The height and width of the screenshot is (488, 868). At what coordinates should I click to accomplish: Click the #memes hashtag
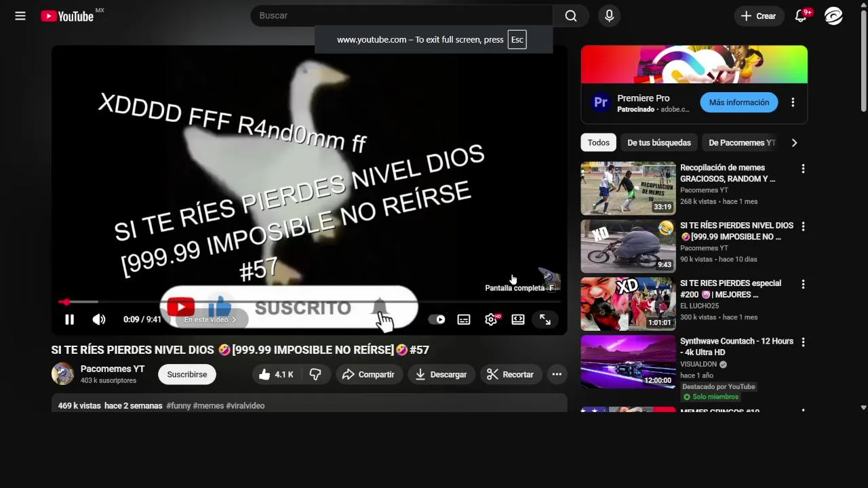pyautogui.click(x=208, y=406)
